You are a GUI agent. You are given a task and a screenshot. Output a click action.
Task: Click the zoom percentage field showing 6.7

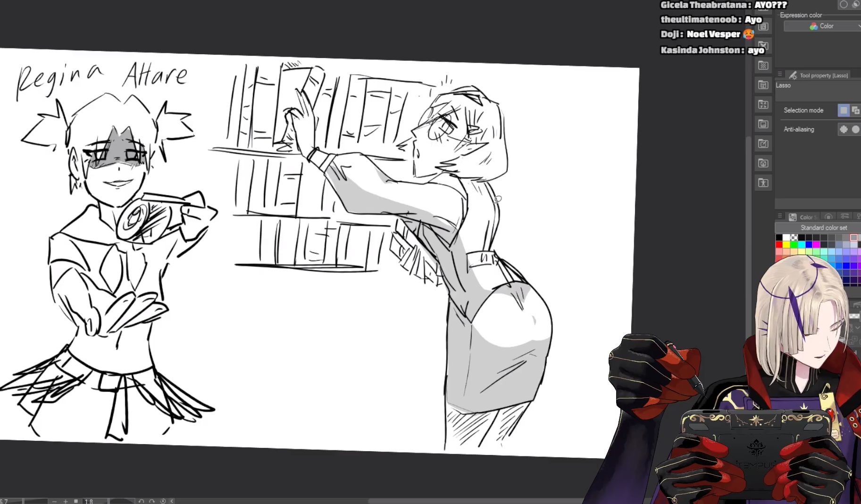(10, 501)
